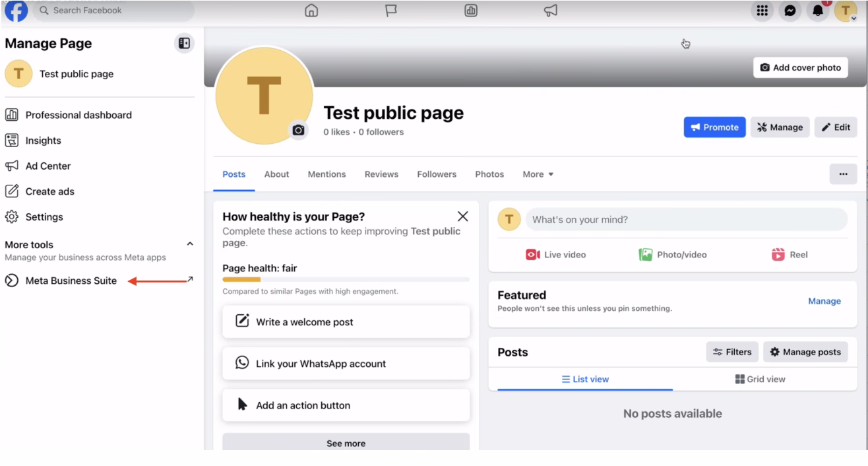The width and height of the screenshot is (868, 466).
Task: Create a Reel
Action: pos(790,255)
